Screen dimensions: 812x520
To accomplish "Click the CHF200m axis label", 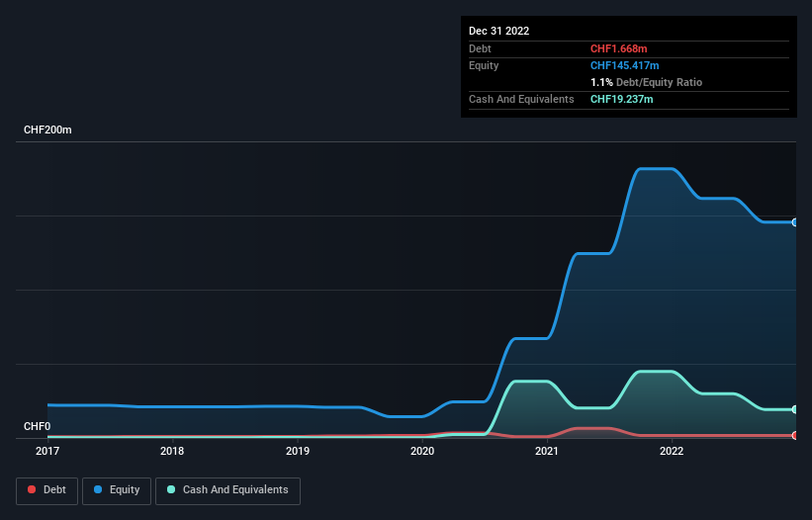I will point(47,130).
